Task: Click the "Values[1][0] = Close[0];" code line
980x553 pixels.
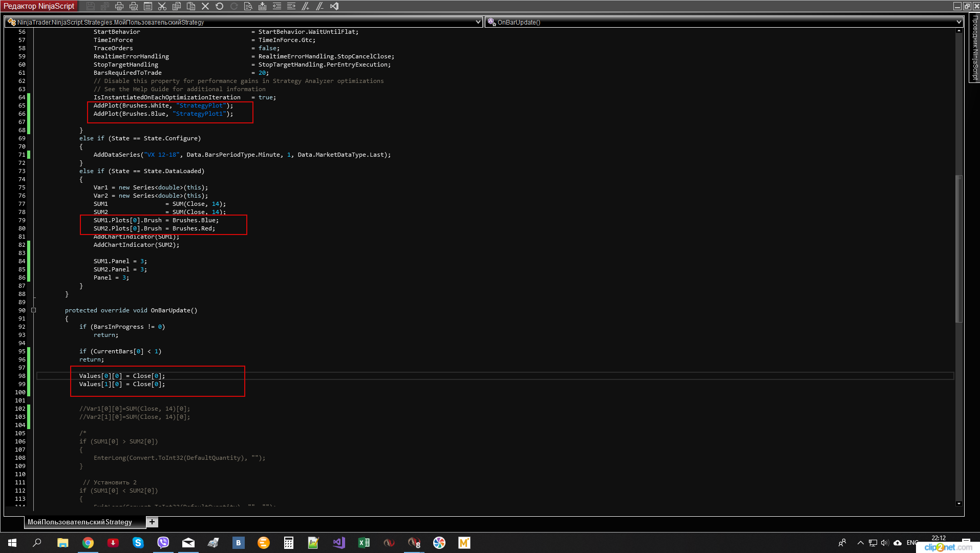Action: click(122, 384)
